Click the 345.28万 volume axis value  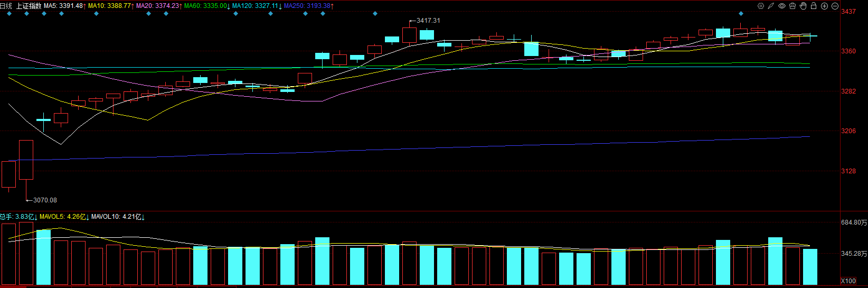pos(854,254)
